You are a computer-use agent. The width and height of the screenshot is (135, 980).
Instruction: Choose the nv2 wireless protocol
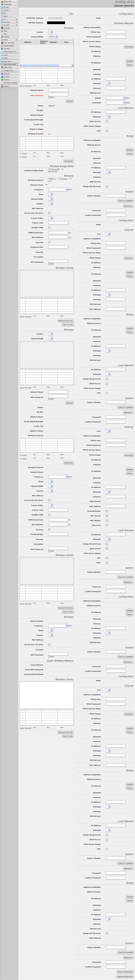point(70,179)
